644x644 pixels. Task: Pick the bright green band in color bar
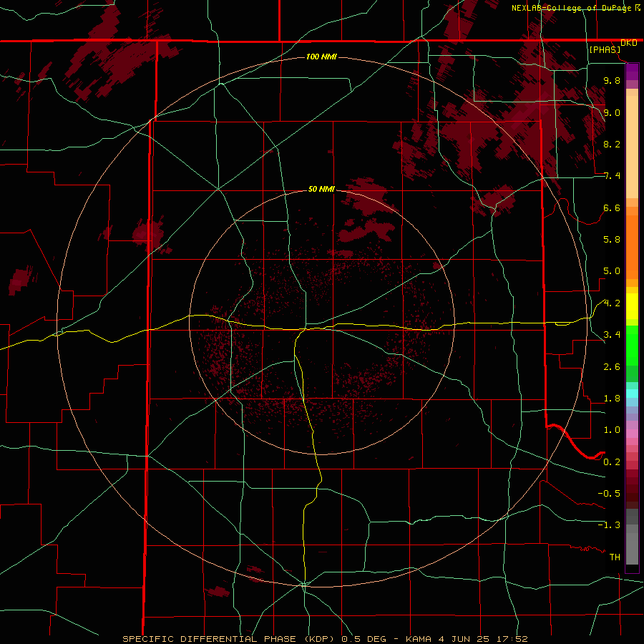click(x=632, y=346)
